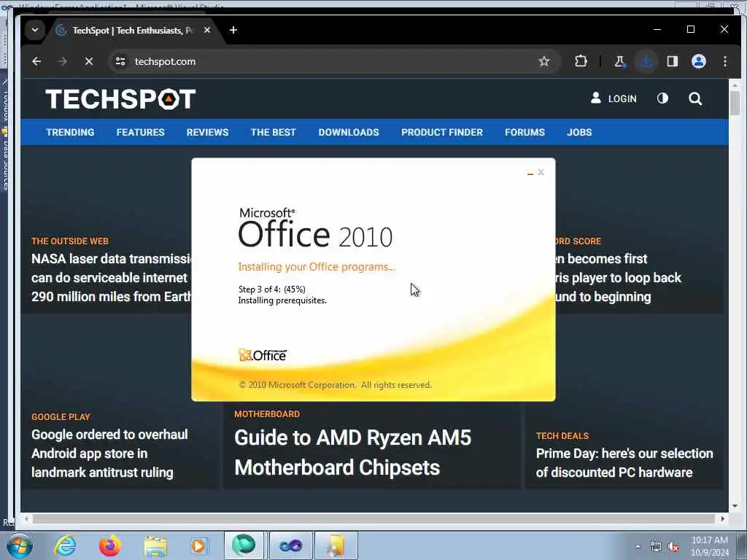Toggle dark/light theme on TechSpot
Screen dimensions: 747x560
[662, 98]
